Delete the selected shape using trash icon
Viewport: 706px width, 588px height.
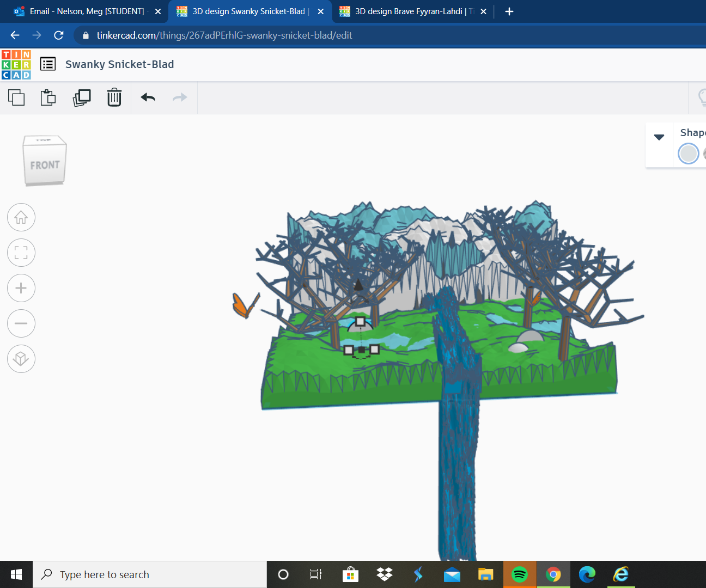pos(114,97)
